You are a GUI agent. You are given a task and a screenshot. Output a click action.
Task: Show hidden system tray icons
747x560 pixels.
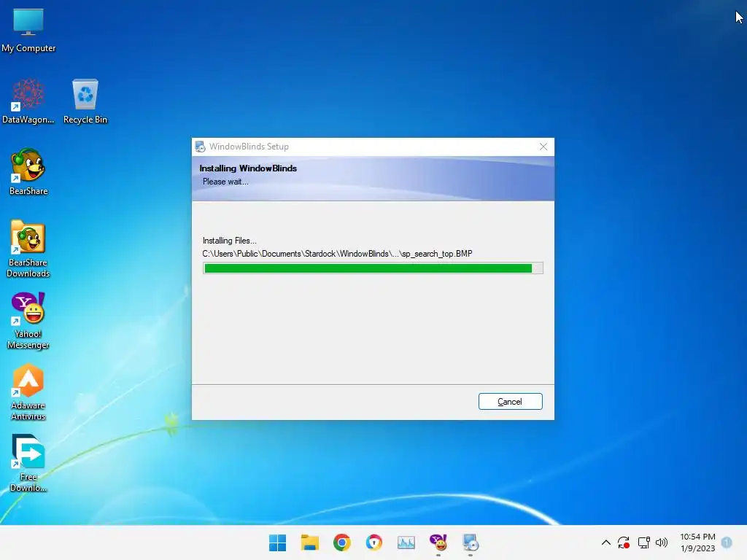(x=606, y=542)
